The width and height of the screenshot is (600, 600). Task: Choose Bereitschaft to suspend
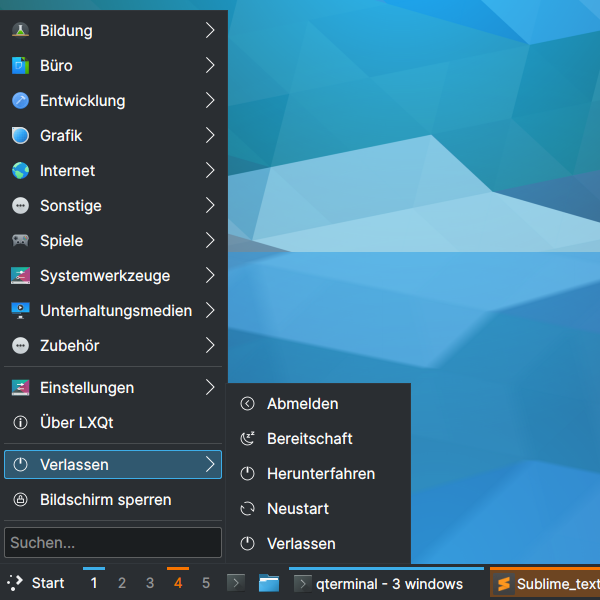(x=318, y=439)
